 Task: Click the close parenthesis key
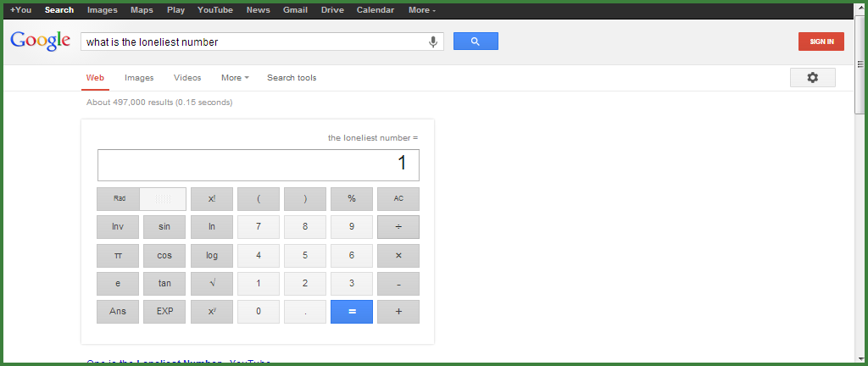pos(305,199)
